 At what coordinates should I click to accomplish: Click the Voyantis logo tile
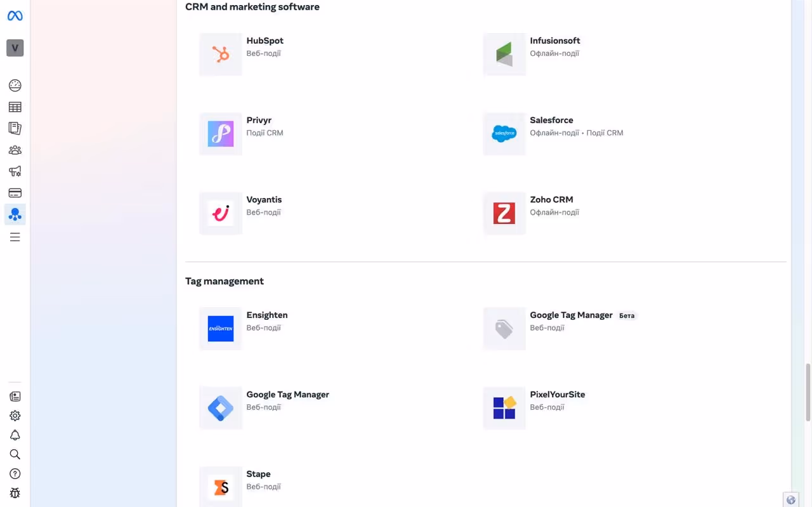tap(221, 213)
